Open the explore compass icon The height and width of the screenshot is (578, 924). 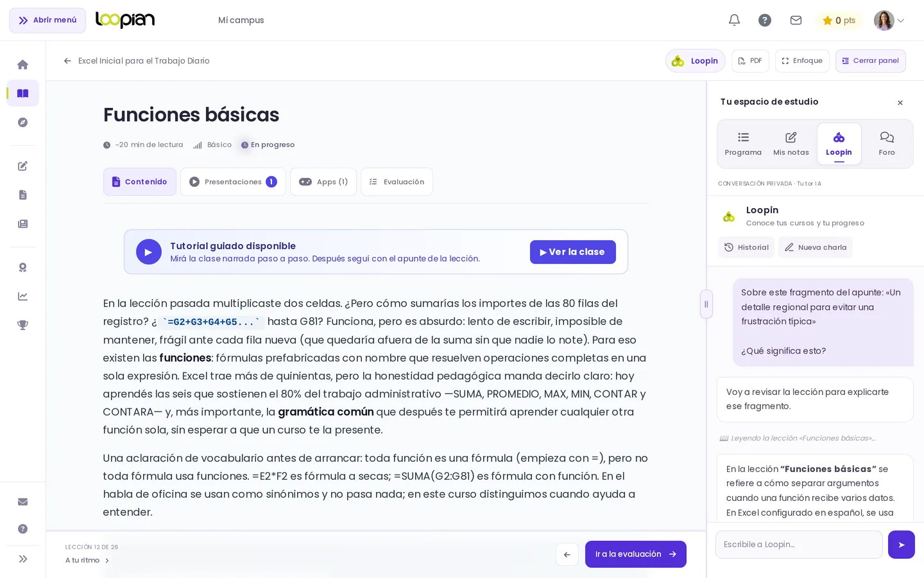22,122
